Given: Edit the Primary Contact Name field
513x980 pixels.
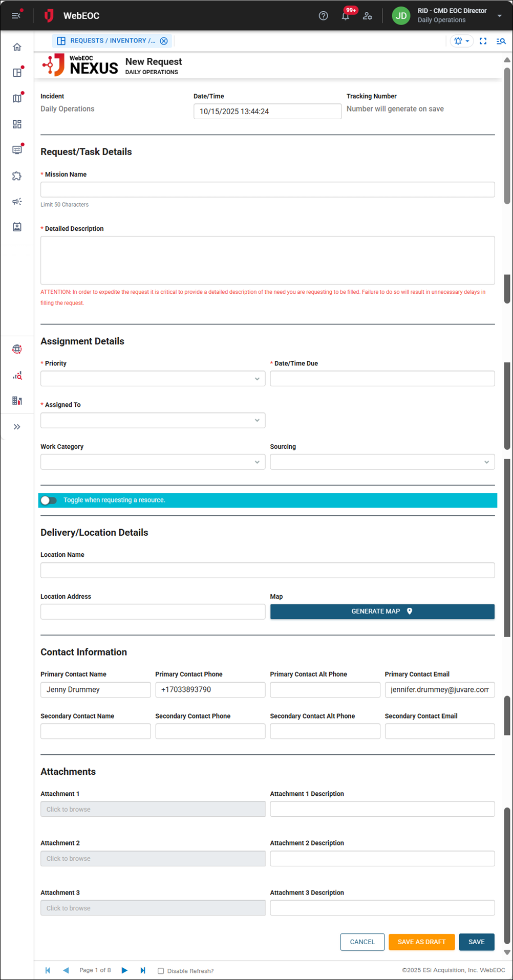Looking at the screenshot, I should 96,690.
